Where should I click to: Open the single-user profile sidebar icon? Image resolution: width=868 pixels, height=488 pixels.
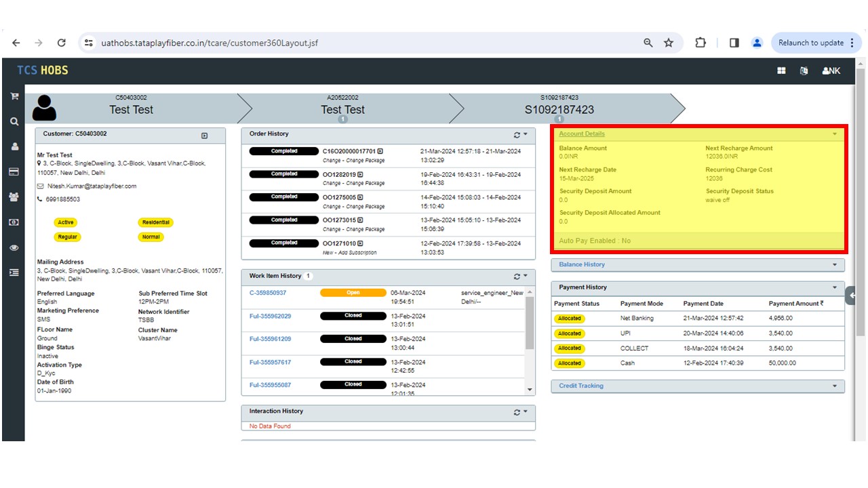(x=14, y=146)
